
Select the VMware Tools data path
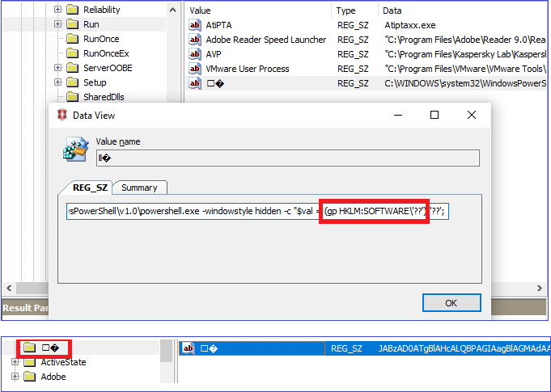point(465,69)
